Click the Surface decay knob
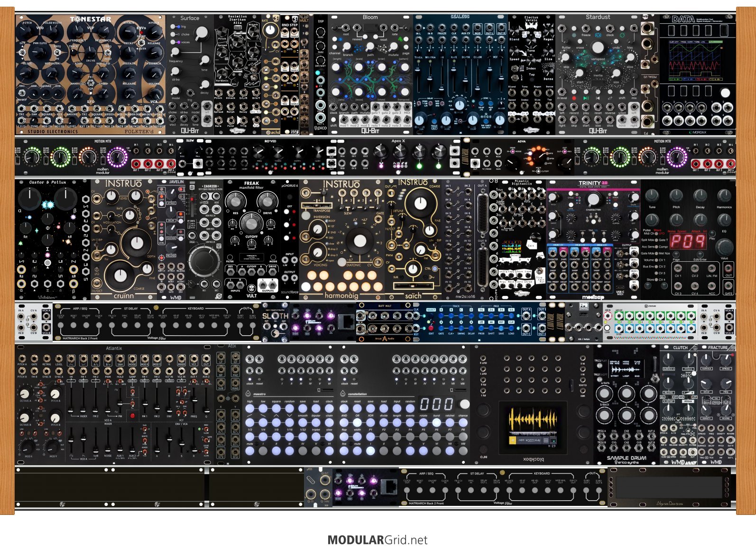The image size is (756, 550). (204, 84)
